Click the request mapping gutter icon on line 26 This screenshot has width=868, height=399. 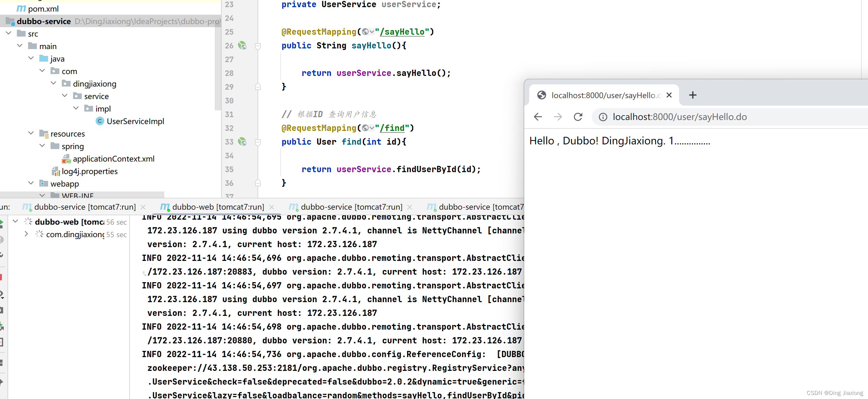point(242,46)
